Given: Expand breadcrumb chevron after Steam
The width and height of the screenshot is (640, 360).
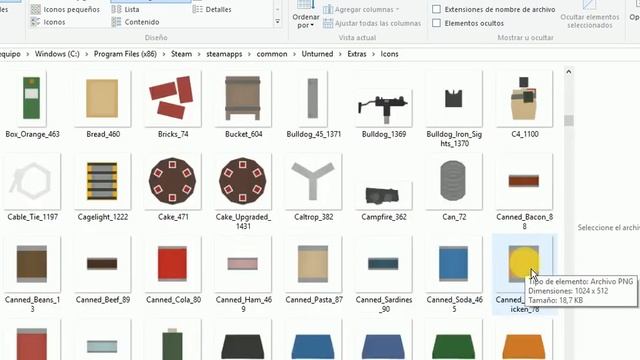Looking at the screenshot, I should coord(199,54).
